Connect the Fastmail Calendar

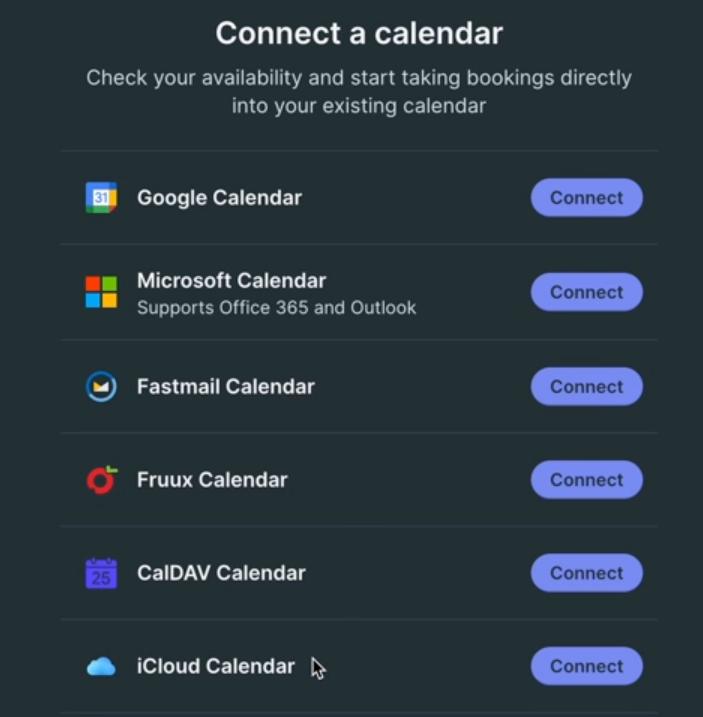pyautogui.click(x=586, y=387)
